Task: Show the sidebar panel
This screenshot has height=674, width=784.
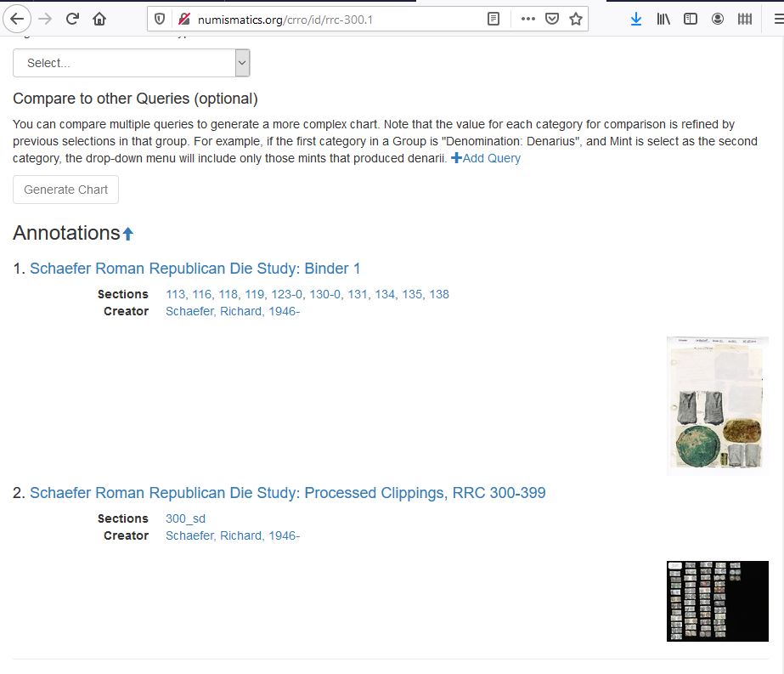Action: pos(691,19)
